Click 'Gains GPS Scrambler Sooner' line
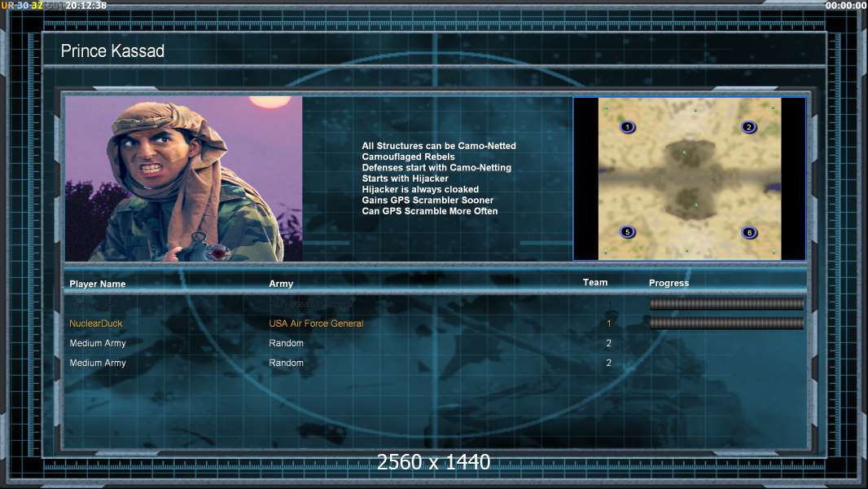868x489 pixels. click(427, 200)
